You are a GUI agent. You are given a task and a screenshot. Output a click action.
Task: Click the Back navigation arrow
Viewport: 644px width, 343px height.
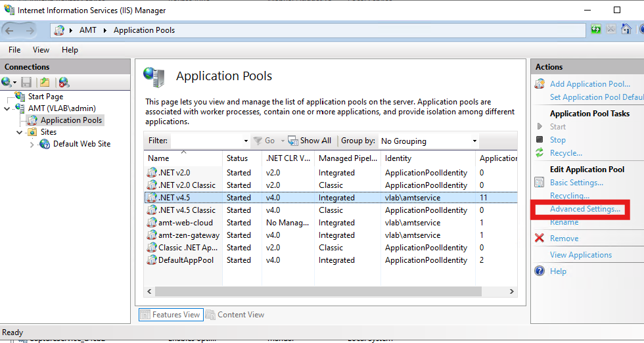9,30
